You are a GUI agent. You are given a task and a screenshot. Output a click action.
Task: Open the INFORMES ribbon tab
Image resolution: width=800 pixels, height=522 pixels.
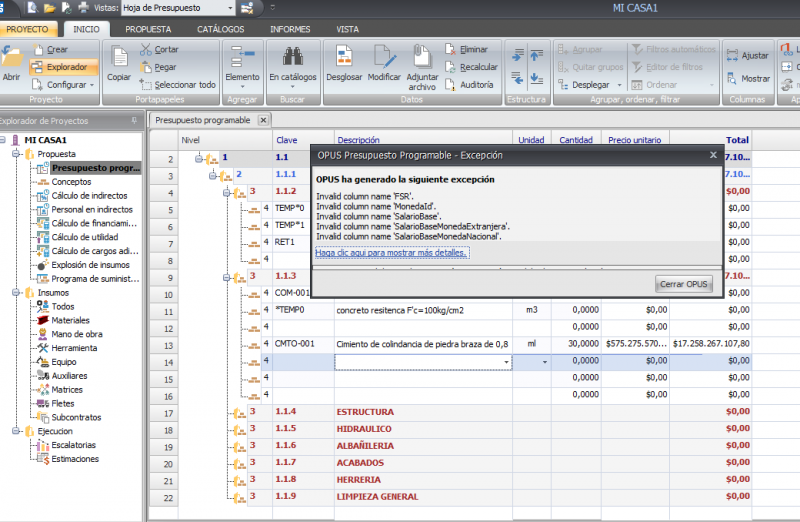pos(289,30)
